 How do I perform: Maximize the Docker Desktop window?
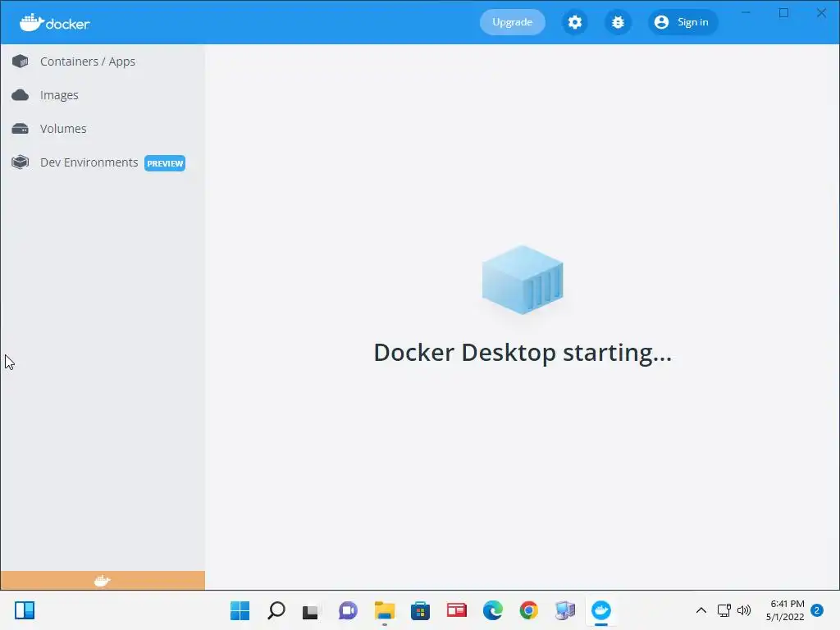[x=783, y=13]
